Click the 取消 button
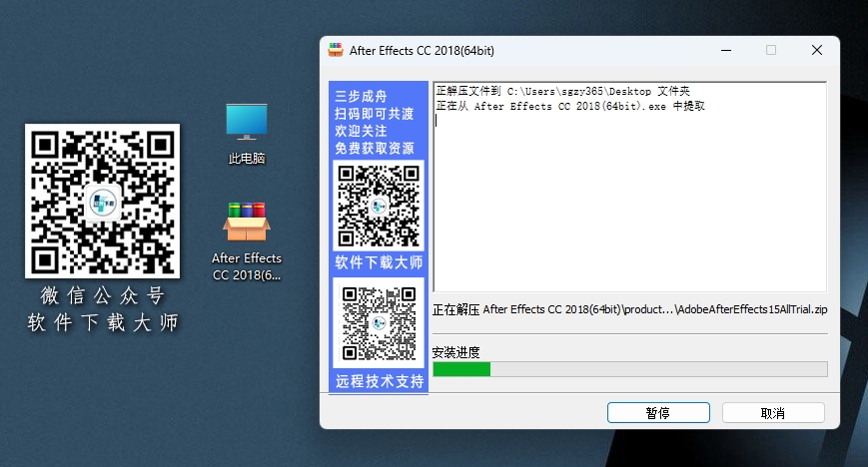 pos(773,413)
